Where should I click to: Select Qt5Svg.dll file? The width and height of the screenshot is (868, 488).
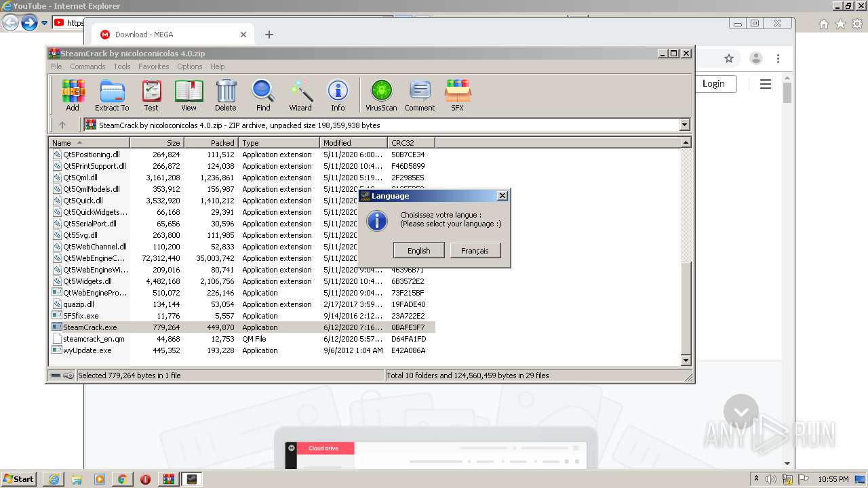click(80, 235)
